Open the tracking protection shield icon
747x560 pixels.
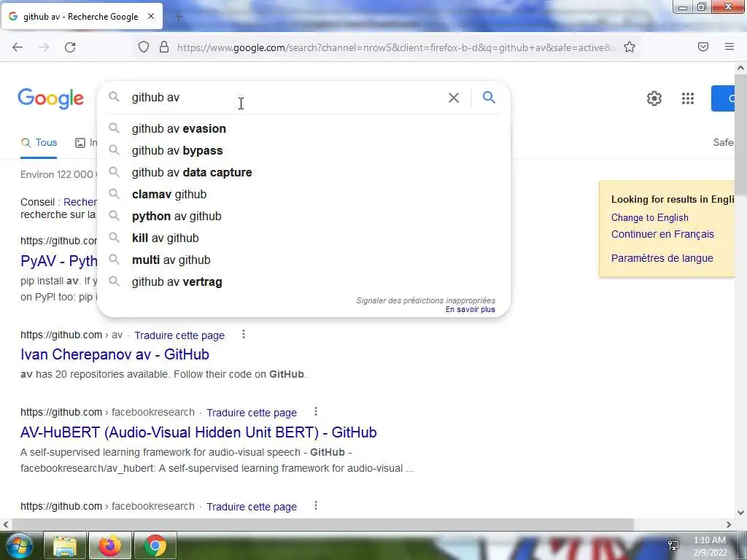(144, 47)
